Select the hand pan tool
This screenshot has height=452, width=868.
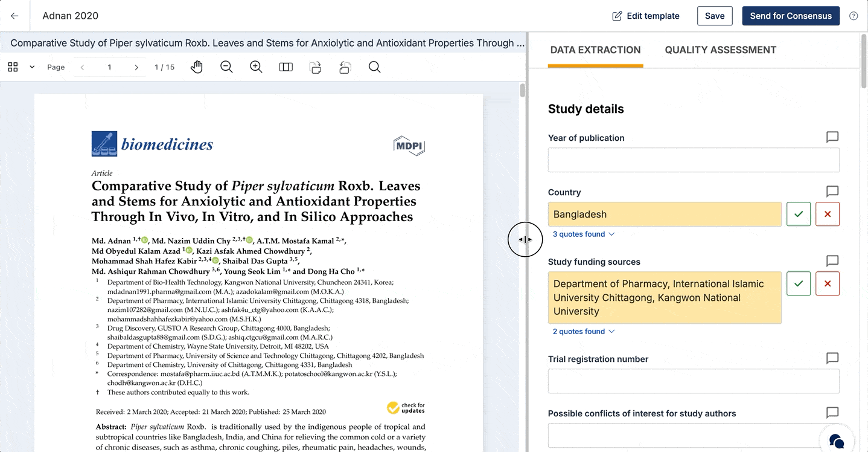[197, 67]
